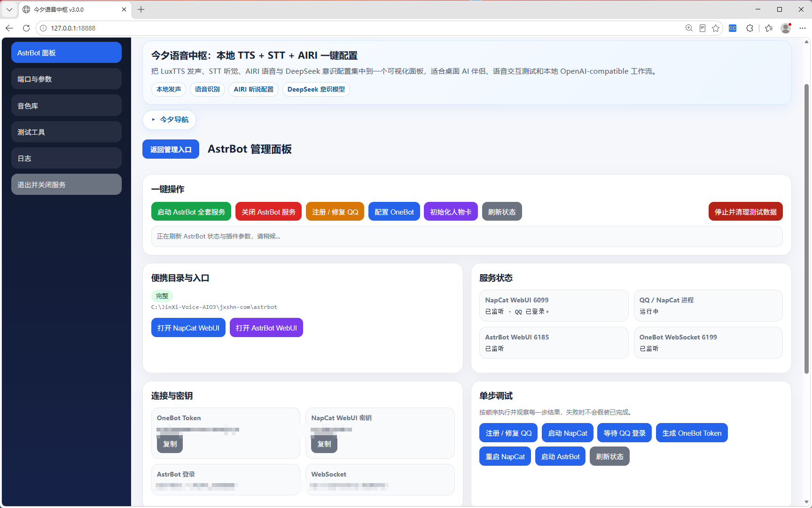
Task: Click the AstrBot WebUI 6185 status card
Action: [554, 343]
